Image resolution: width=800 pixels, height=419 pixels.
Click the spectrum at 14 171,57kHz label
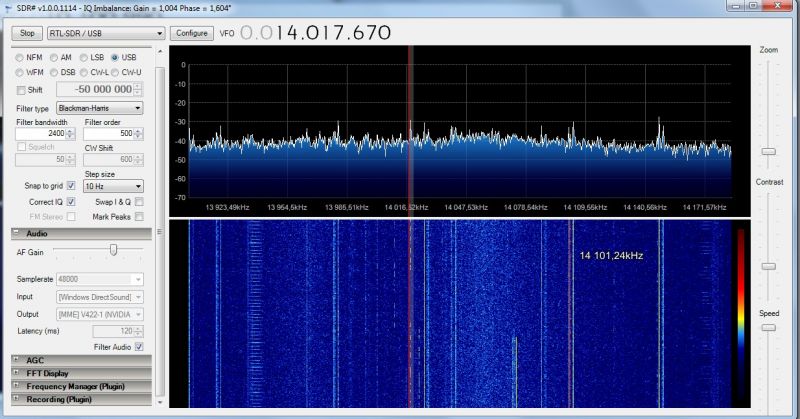click(705, 207)
